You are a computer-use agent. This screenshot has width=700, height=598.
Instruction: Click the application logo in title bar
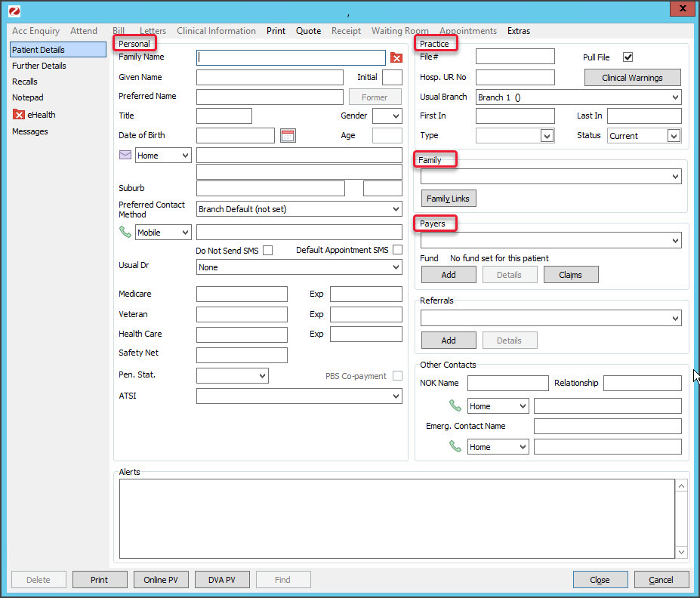coord(14,11)
